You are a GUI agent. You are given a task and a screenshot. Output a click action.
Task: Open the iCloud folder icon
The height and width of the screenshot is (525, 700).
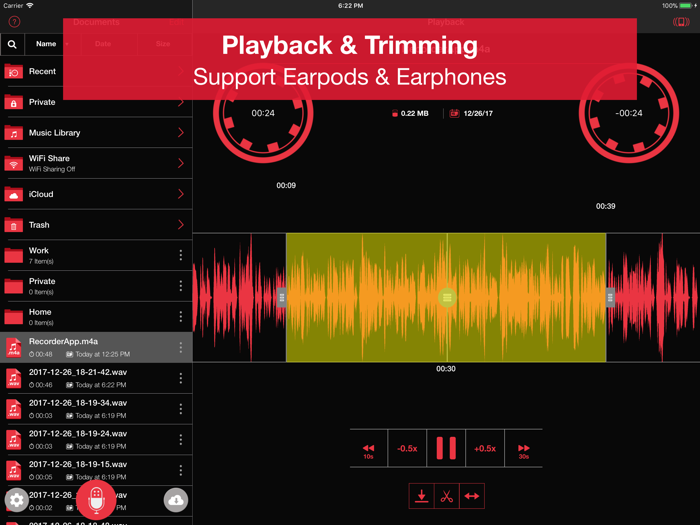[x=13, y=195]
